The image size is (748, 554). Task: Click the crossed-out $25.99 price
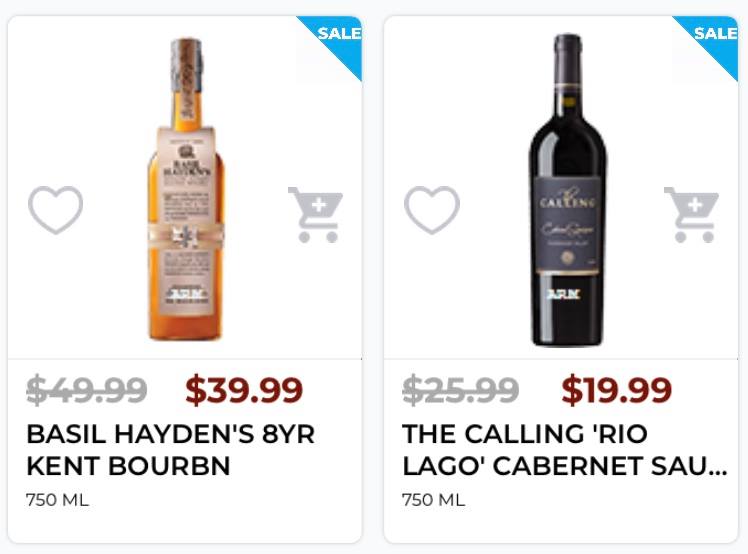tap(461, 390)
